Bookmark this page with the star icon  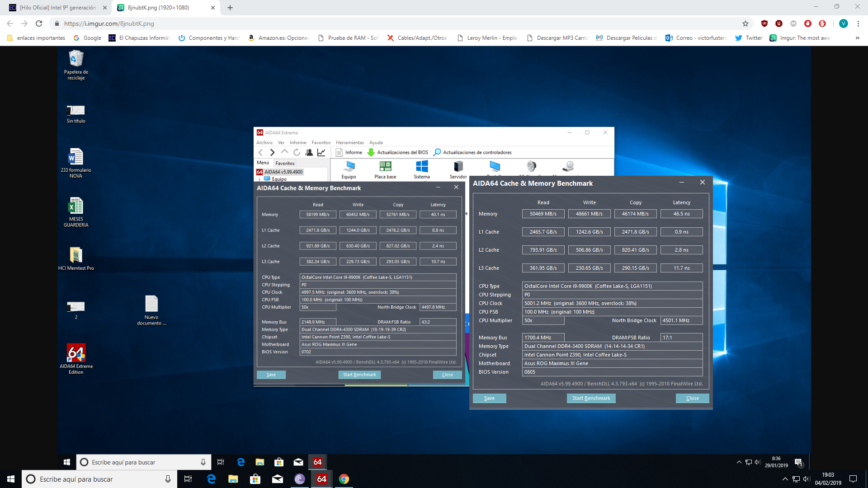coord(745,23)
